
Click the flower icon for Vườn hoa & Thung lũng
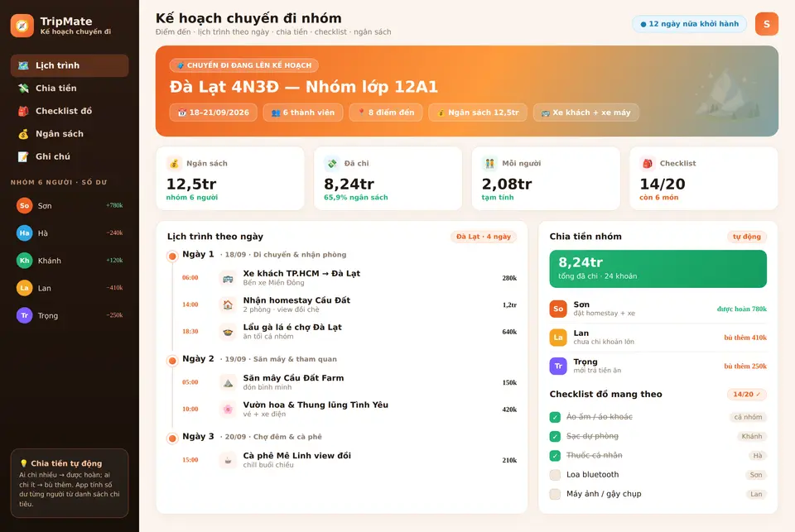[x=229, y=410]
